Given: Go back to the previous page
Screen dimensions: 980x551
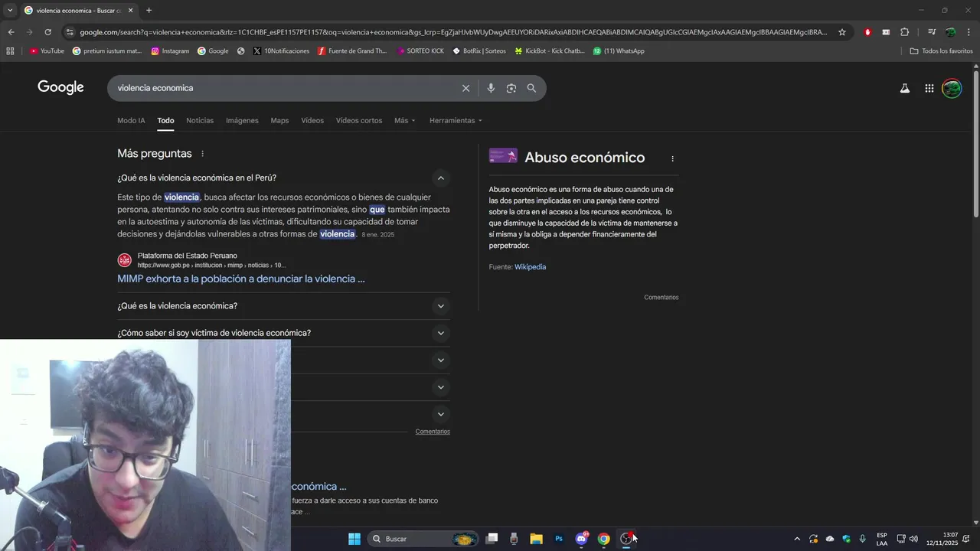Looking at the screenshot, I should point(11,32).
